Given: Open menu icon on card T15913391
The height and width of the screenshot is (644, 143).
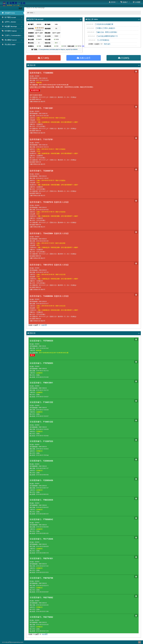Looking at the screenshot, I should [x=136, y=107].
